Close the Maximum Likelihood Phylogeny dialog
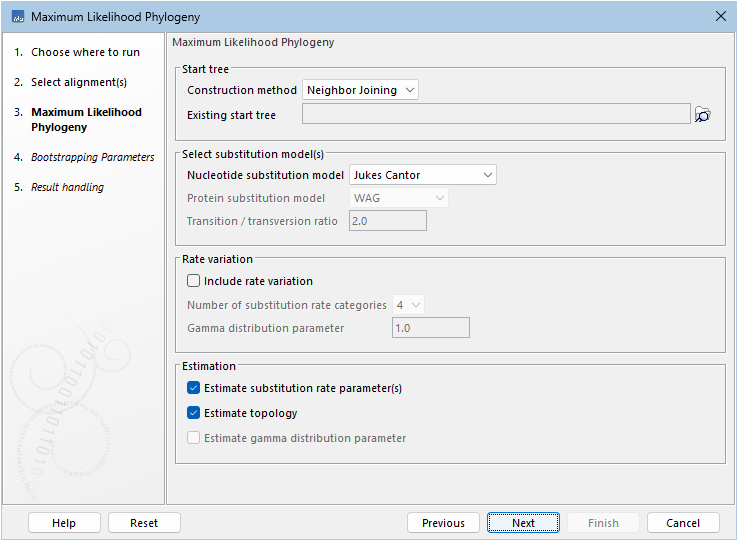 (720, 17)
